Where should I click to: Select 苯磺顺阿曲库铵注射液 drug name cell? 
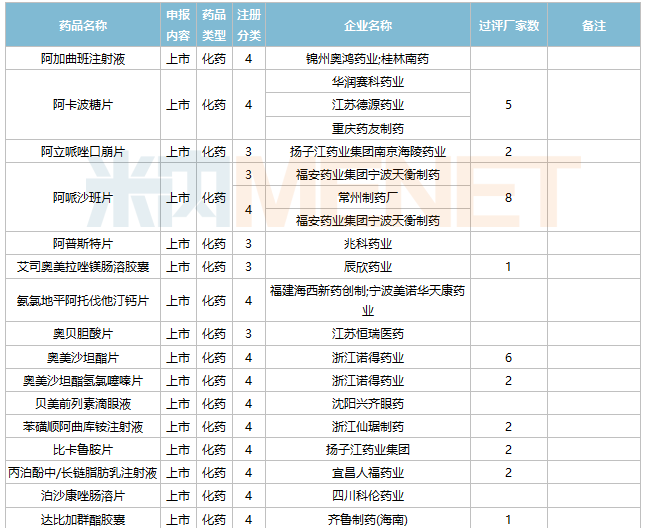[83, 426]
